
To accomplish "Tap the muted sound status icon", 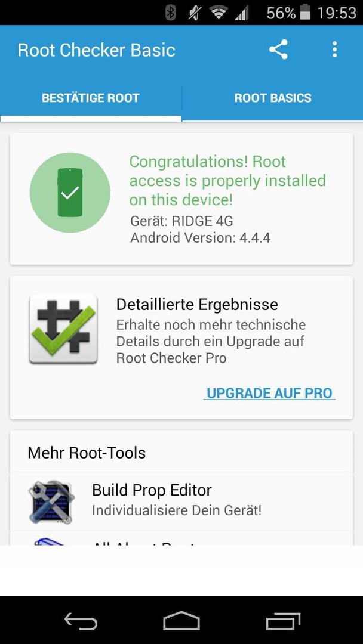I will (x=193, y=13).
